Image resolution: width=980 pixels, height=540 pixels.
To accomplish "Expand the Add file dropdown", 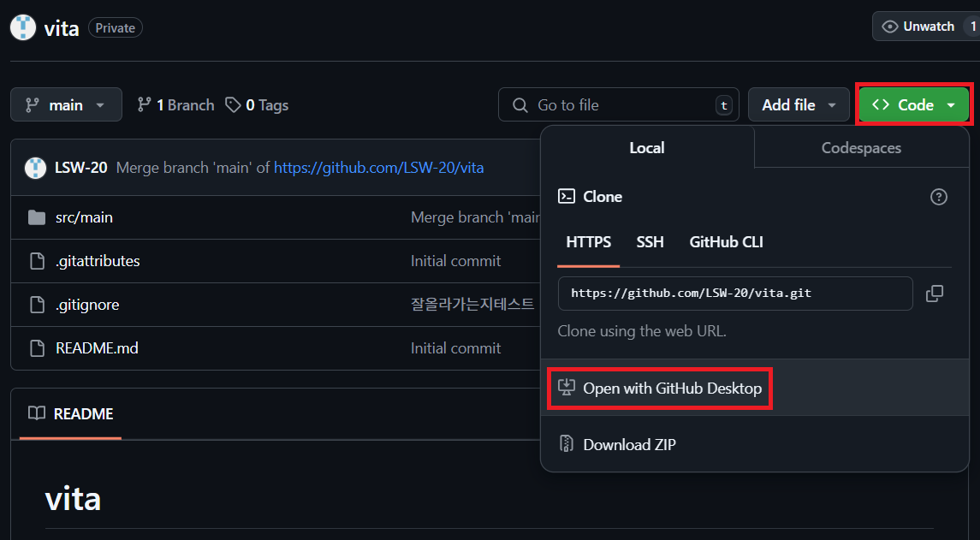I will (x=799, y=104).
